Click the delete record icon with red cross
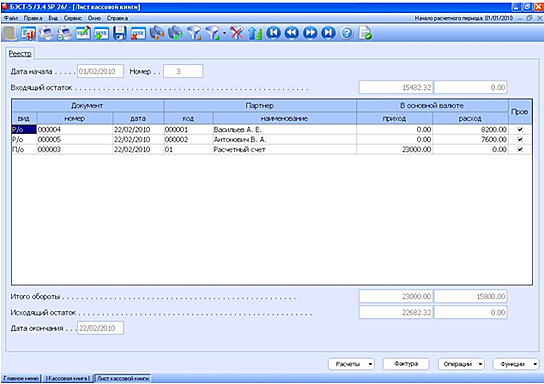 point(138,33)
